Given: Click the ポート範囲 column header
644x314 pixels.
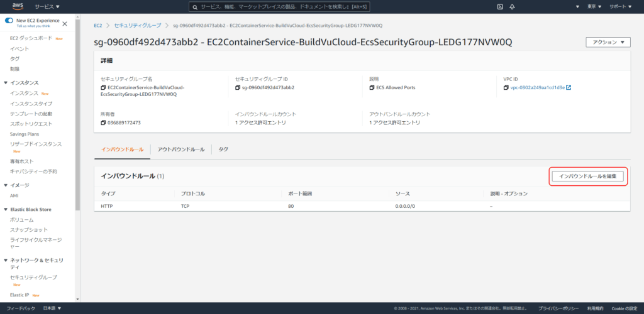Looking at the screenshot, I should [x=300, y=193].
